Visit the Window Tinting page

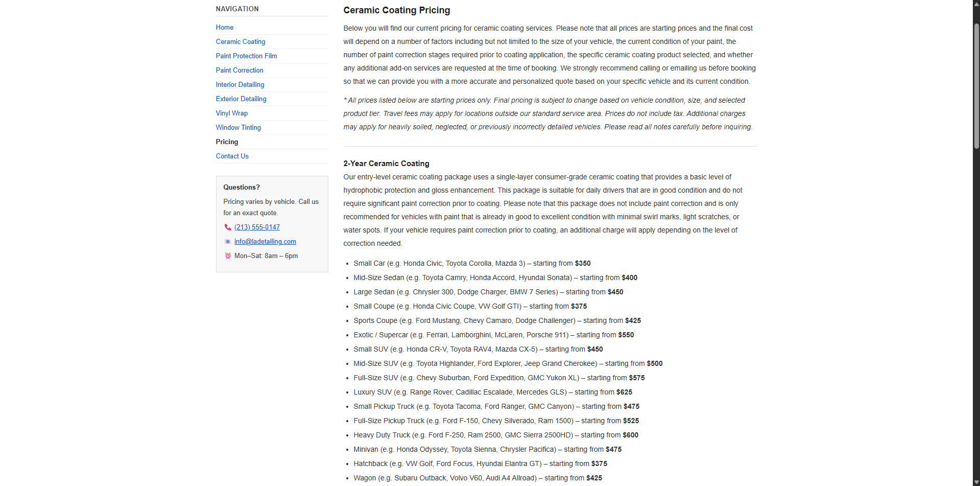238,128
